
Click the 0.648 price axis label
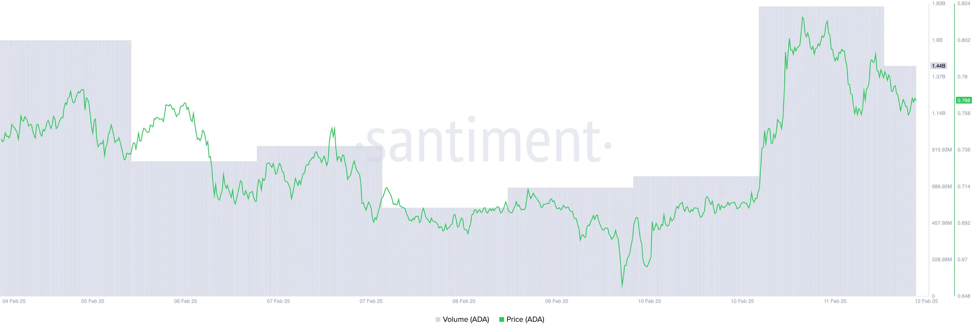964,296
